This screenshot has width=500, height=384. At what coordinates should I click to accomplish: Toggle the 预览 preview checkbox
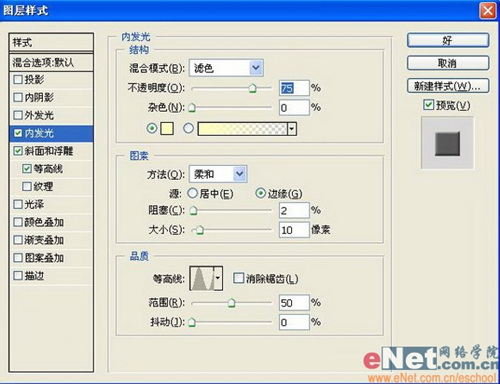click(428, 105)
